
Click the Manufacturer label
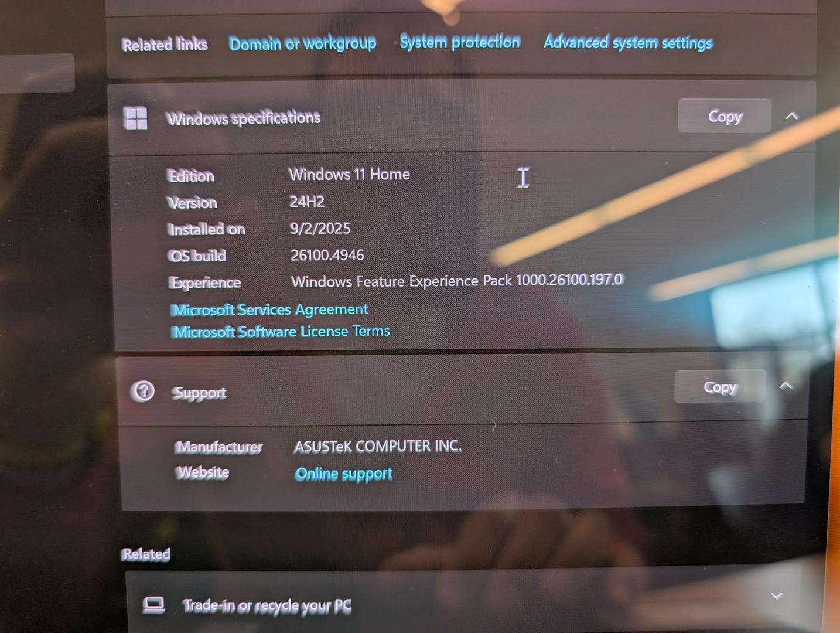(x=219, y=447)
